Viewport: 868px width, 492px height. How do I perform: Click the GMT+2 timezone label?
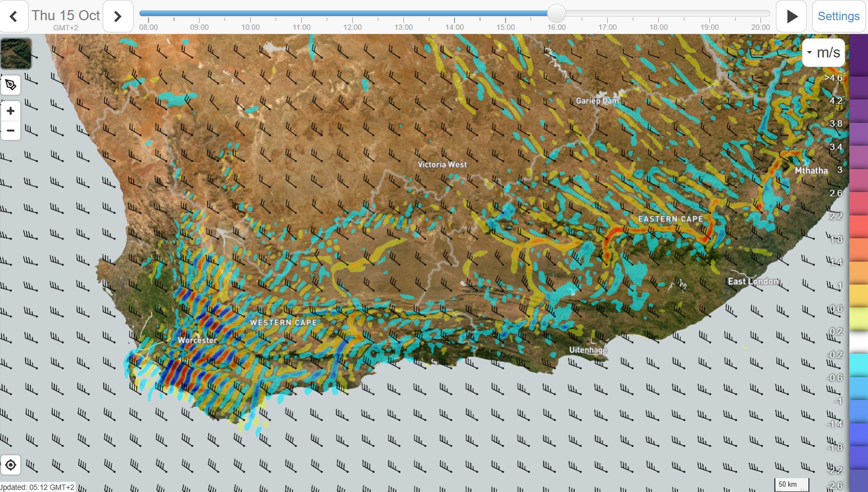65,28
